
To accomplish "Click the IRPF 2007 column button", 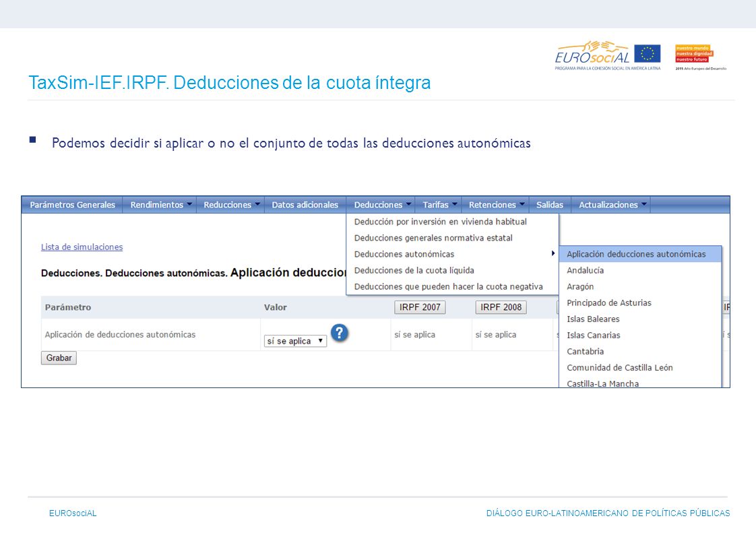I will pyautogui.click(x=420, y=307).
